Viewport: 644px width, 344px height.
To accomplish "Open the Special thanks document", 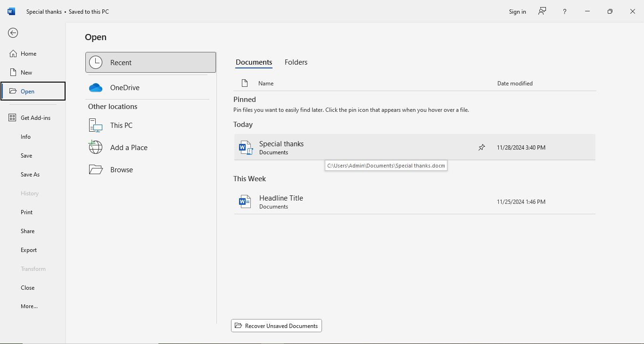I will click(x=415, y=147).
